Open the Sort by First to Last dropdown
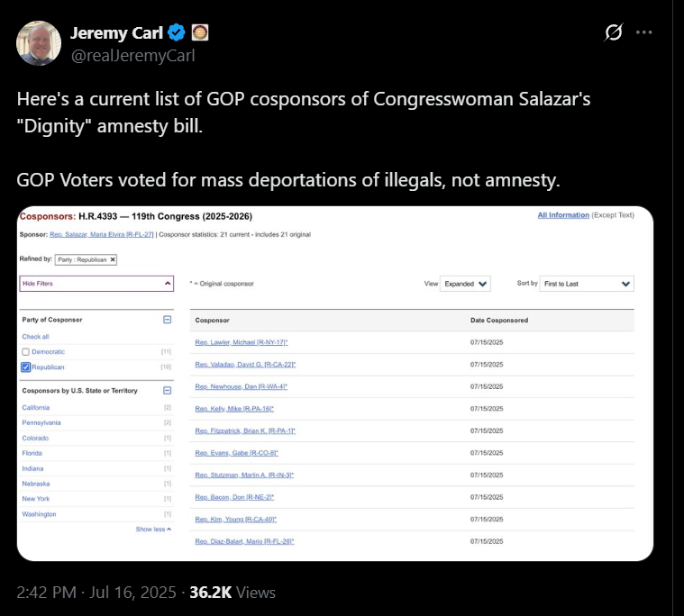Image resolution: width=684 pixels, height=616 pixels. [x=587, y=284]
